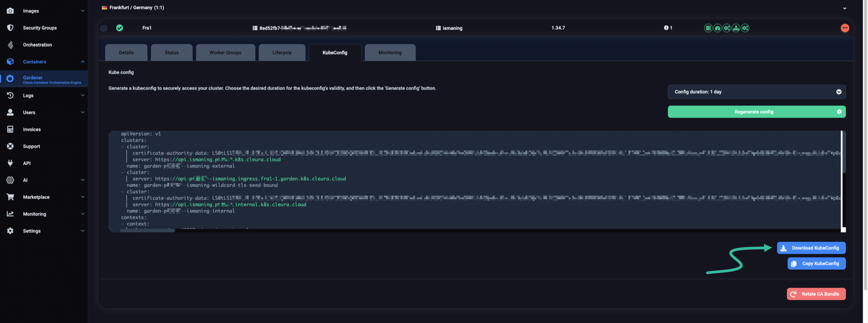Click the list icon beside cluster ID 8ed52fb7
This screenshot has width=868, height=323.
point(255,28)
